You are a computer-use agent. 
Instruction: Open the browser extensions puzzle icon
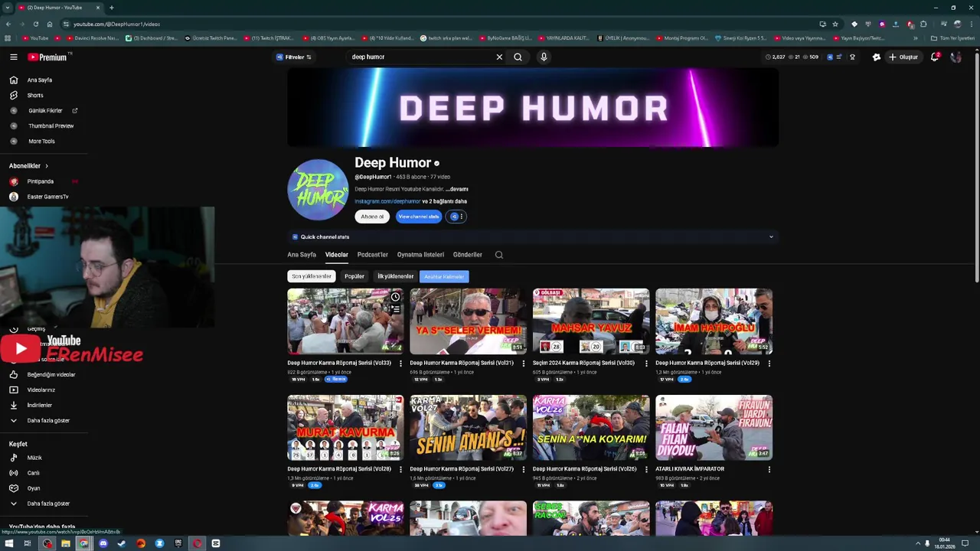coord(924,24)
